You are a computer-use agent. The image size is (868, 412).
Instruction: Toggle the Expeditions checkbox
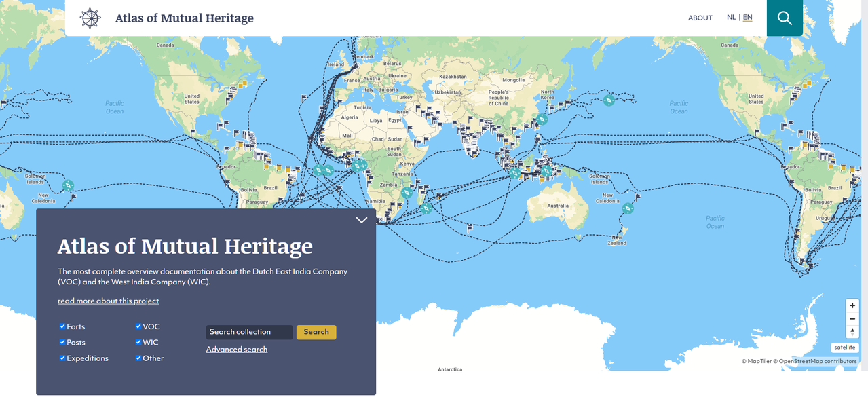(62, 358)
